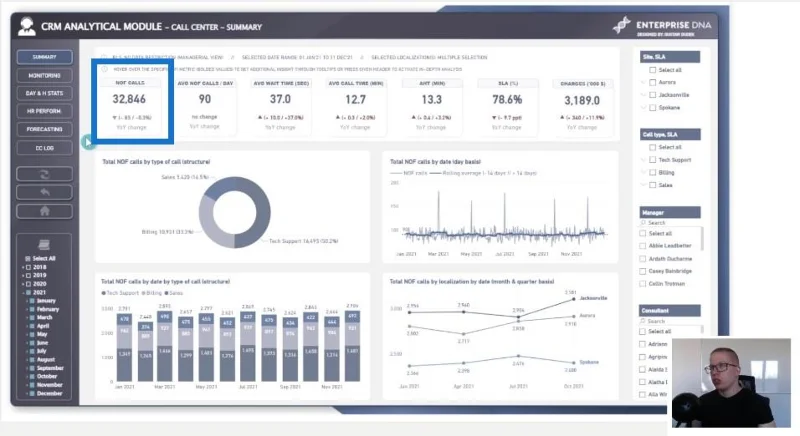Click the Enterprise DNA logo icon
800x436 pixels.
(x=621, y=25)
